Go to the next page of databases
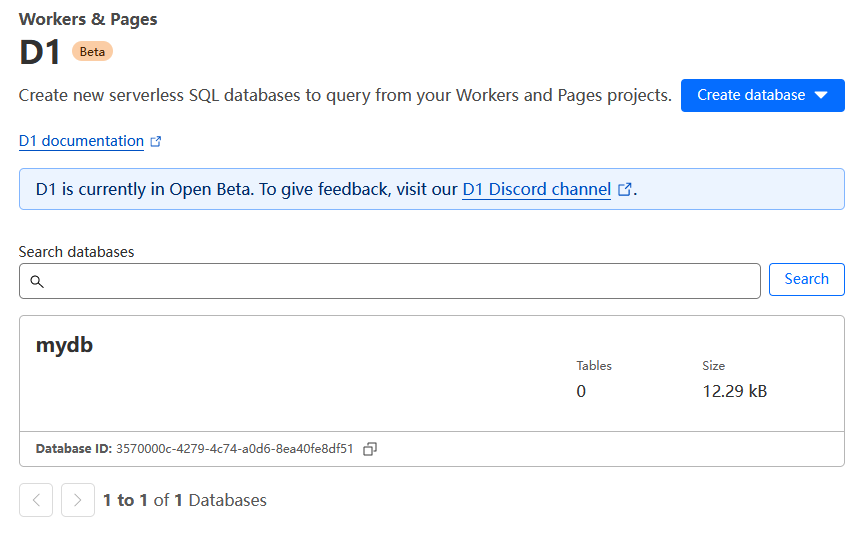This screenshot has width=865, height=533. (x=78, y=500)
